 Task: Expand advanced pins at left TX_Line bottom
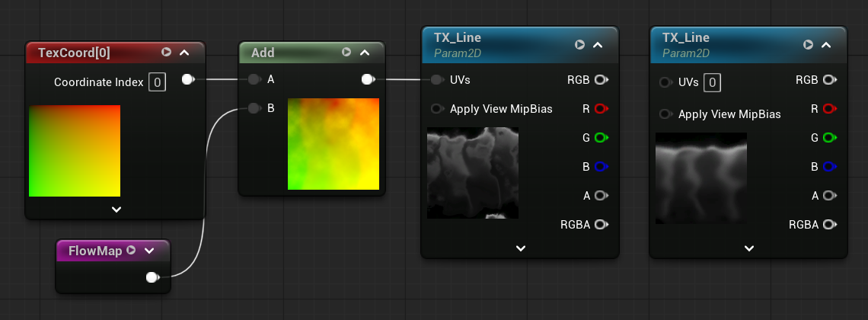(x=520, y=248)
